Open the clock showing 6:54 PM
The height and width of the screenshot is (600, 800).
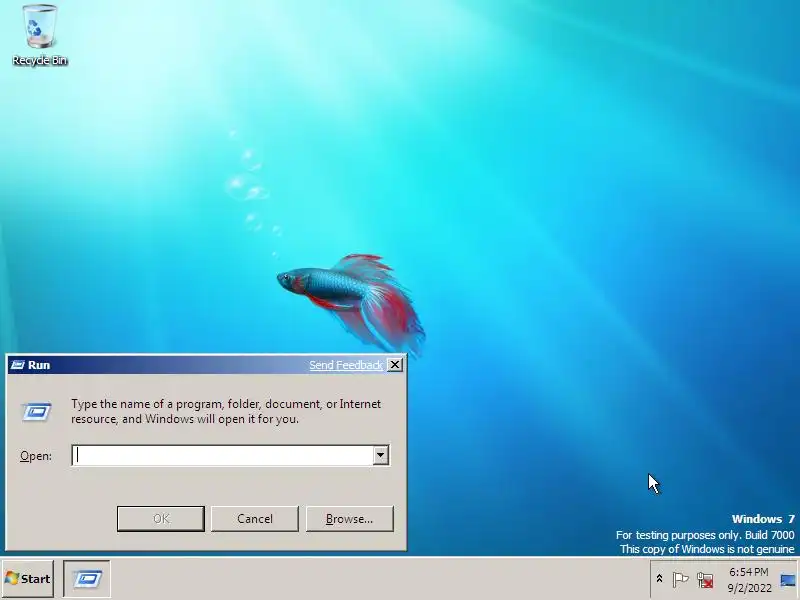tap(749, 580)
